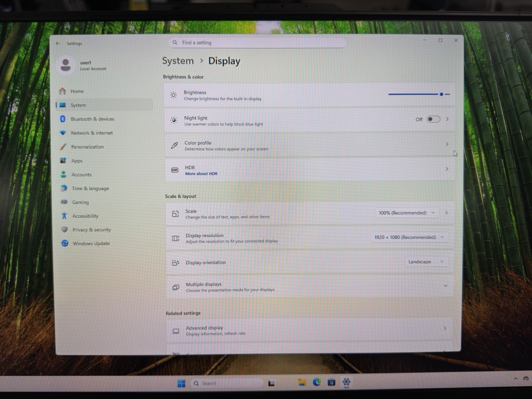Open Advanced display chevron
This screenshot has height=399, width=532.
(x=445, y=328)
